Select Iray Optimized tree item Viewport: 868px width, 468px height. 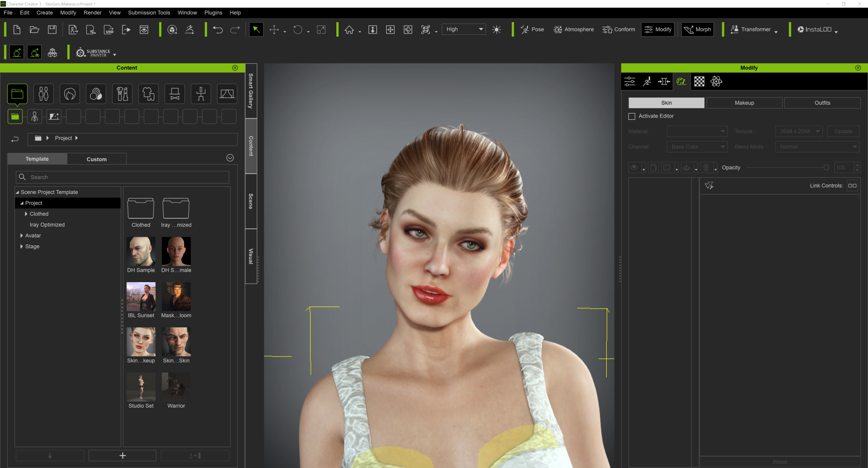(x=47, y=225)
